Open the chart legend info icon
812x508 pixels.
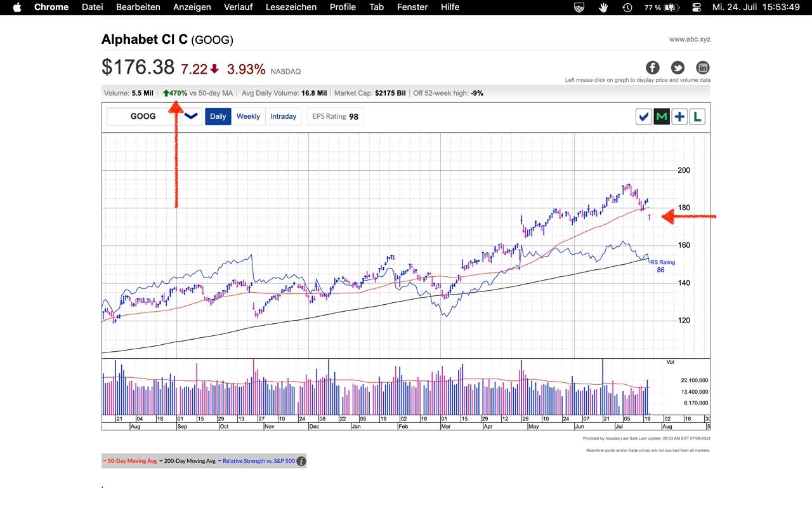coord(301,461)
